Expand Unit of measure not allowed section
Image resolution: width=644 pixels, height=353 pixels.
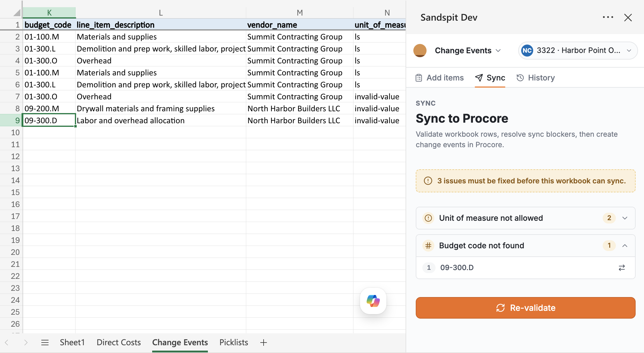pos(525,218)
